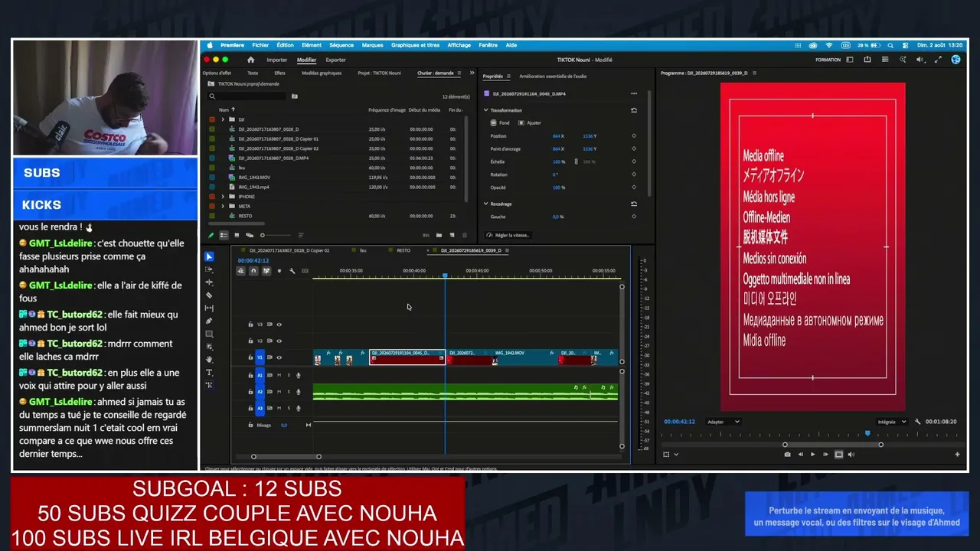Image resolution: width=980 pixels, height=551 pixels.
Task: Add a marker in the timeline
Action: tap(279, 271)
